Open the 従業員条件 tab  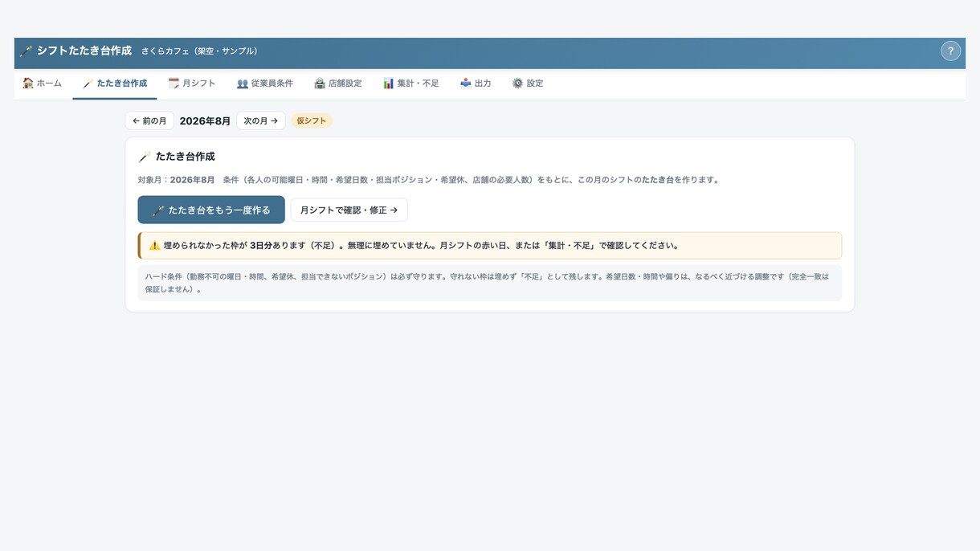click(265, 84)
